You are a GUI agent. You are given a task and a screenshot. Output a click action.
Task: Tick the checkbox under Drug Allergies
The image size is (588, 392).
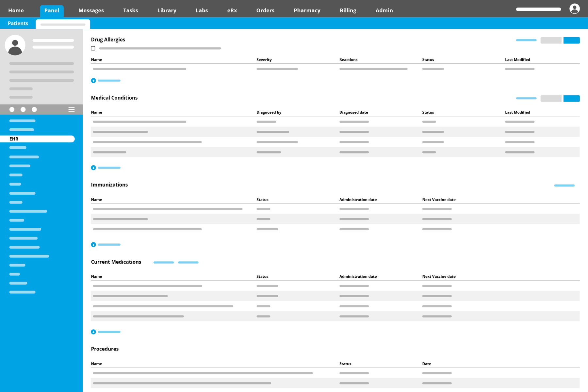(93, 48)
